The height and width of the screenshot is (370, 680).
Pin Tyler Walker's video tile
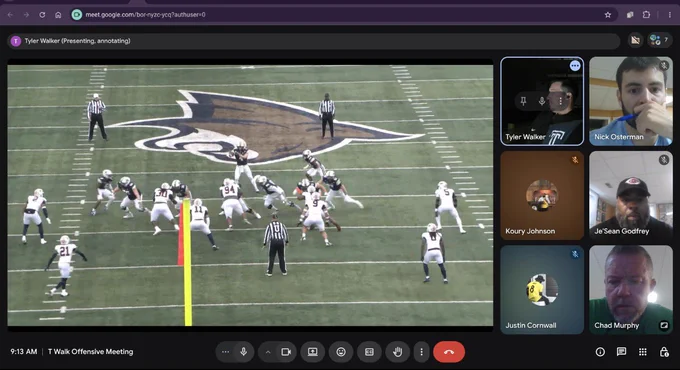point(523,101)
